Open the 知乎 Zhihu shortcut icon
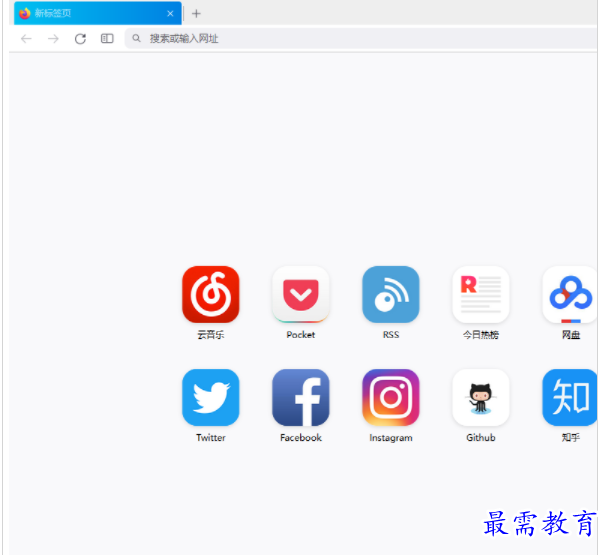This screenshot has width=605, height=555. click(570, 397)
